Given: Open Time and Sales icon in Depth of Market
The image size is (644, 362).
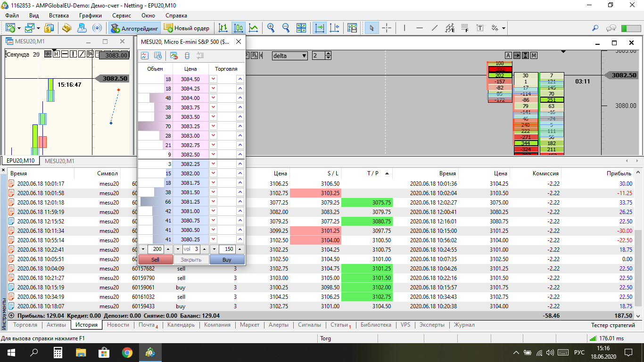Looking at the screenshot, I should 158,56.
